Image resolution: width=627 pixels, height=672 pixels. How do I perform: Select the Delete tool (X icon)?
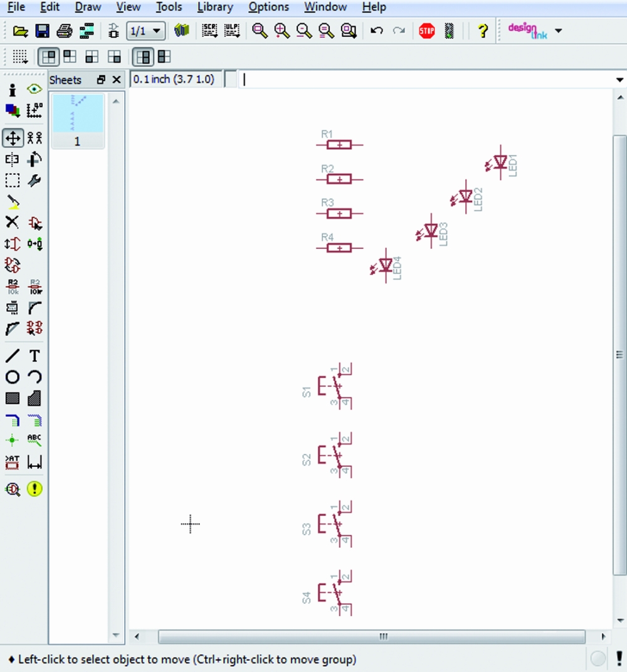coord(12,222)
